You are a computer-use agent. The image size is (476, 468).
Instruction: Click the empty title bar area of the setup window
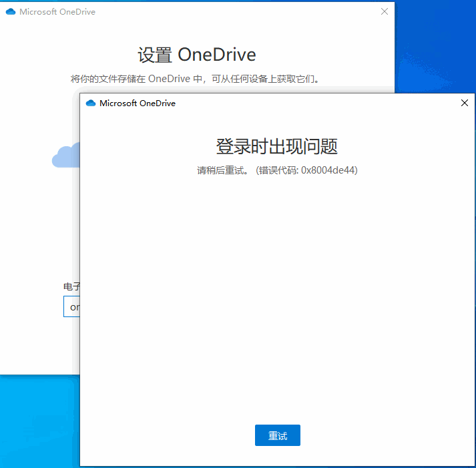click(x=237, y=11)
